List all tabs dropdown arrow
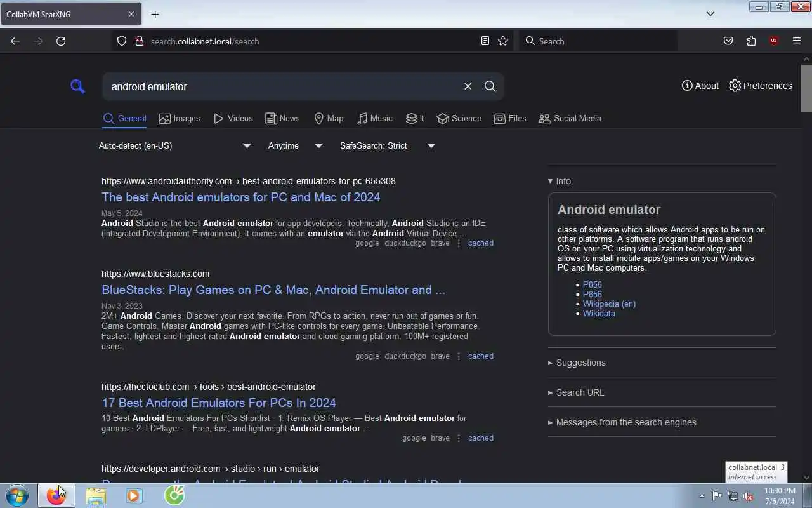The height and width of the screenshot is (508, 812). (710, 14)
